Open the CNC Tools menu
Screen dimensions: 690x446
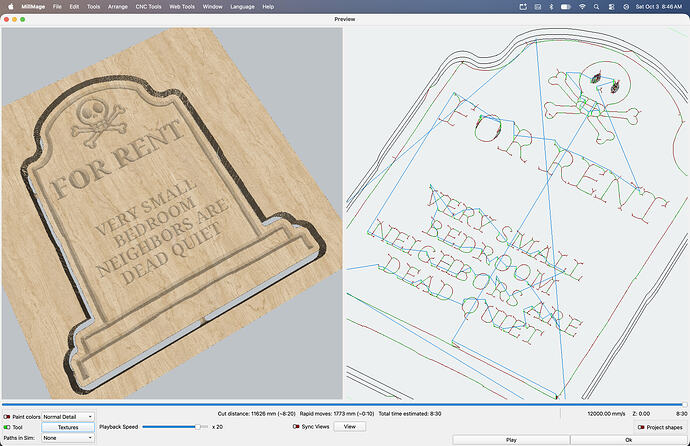(148, 7)
